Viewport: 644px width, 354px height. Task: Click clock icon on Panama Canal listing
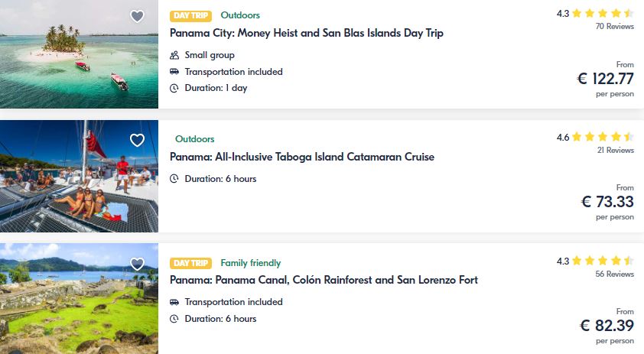174,319
